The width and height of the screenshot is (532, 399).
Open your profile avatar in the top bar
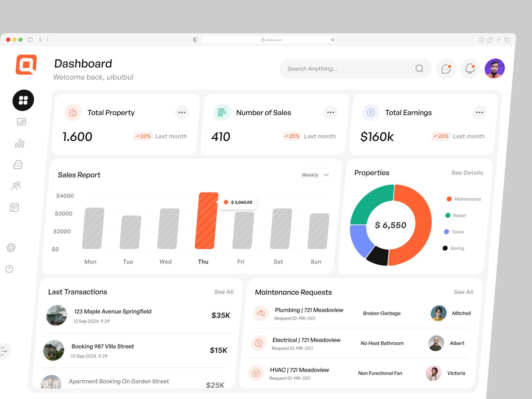pyautogui.click(x=495, y=68)
